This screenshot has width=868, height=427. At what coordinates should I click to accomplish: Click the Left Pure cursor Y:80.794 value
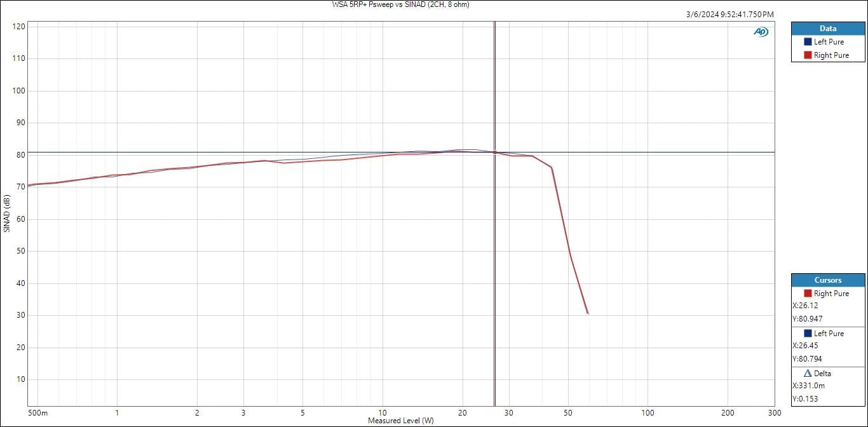tap(807, 359)
